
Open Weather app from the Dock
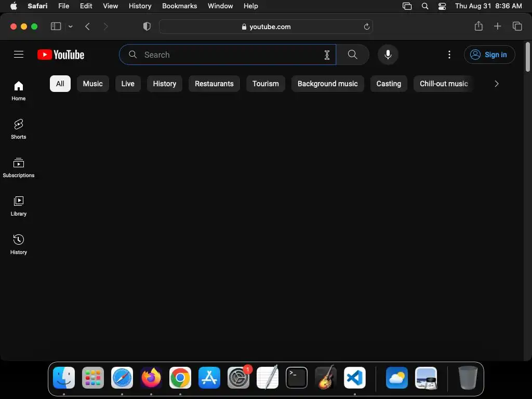pyautogui.click(x=396, y=377)
